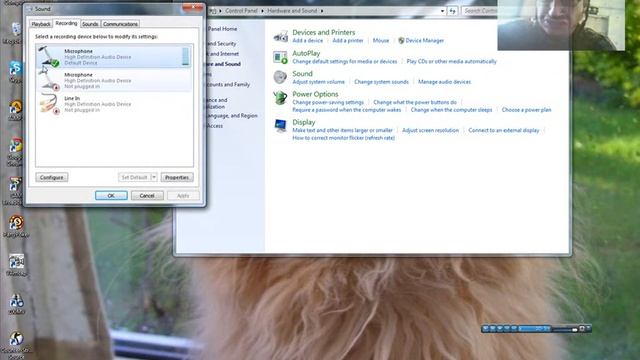Viewport: 640px width, 360px height.
Task: Confirm with OK in Sound dialog
Action: pyautogui.click(x=111, y=196)
